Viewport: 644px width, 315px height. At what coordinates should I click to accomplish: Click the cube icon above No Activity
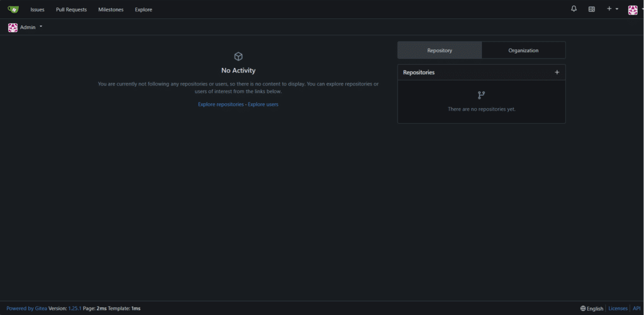tap(238, 57)
